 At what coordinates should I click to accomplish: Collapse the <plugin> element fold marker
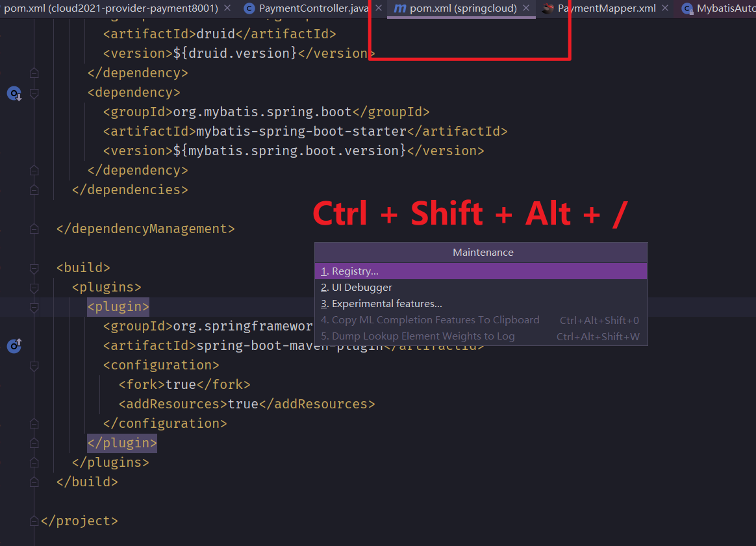(x=34, y=307)
